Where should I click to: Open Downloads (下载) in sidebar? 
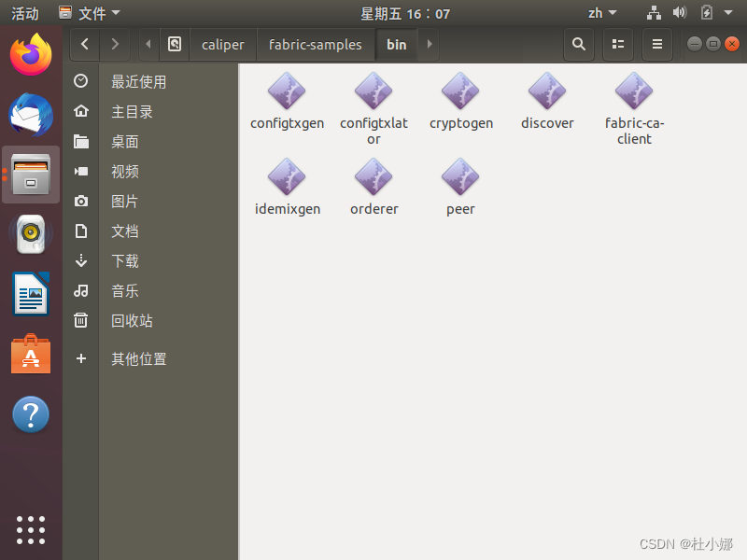pos(150,261)
